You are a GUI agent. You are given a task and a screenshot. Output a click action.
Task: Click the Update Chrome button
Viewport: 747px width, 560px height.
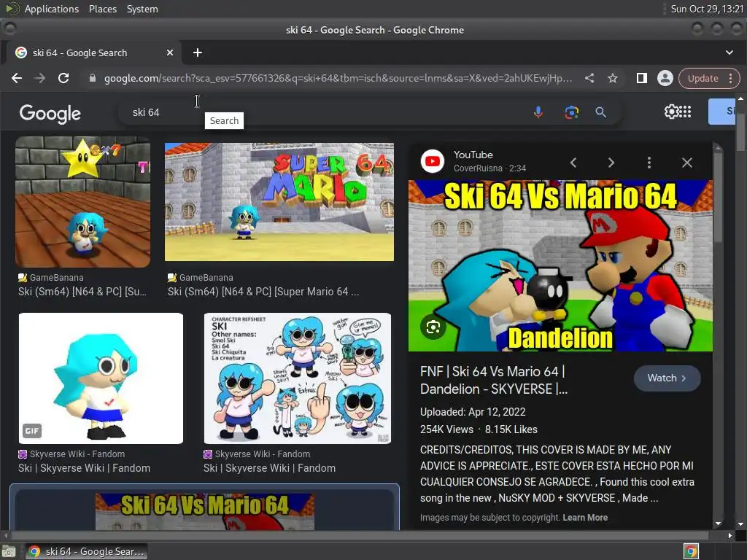(703, 78)
